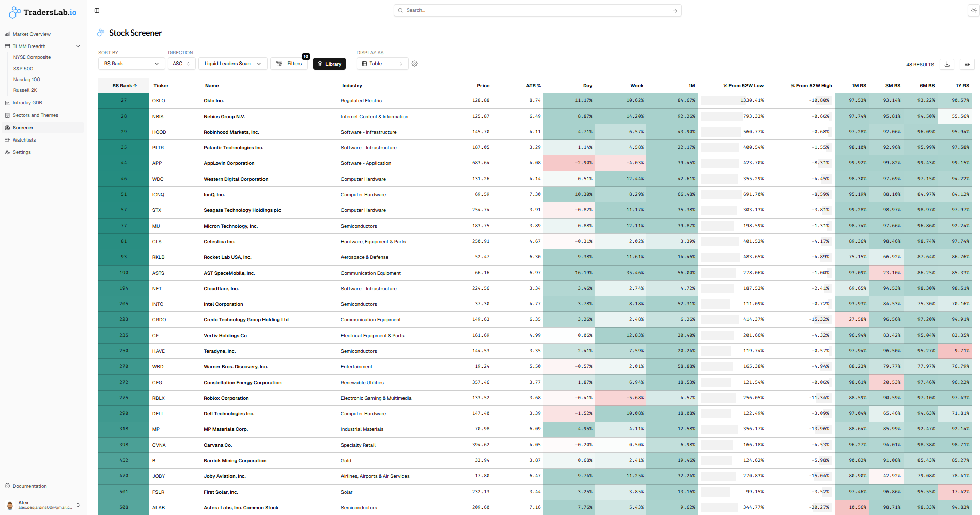This screenshot has height=515, width=980.
Task: Click the Intel Corporation name
Action: click(x=223, y=304)
